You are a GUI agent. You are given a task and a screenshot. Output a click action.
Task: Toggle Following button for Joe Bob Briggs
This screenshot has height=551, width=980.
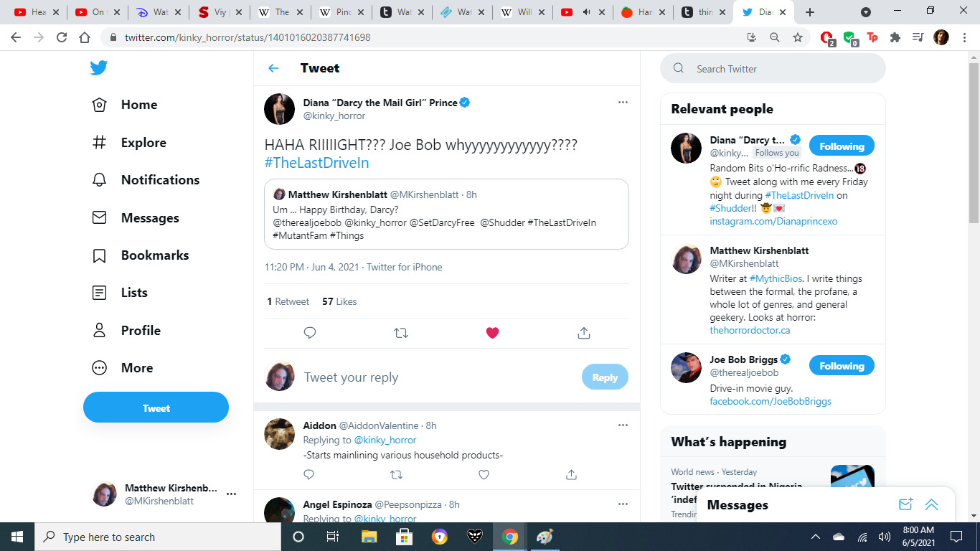point(842,366)
